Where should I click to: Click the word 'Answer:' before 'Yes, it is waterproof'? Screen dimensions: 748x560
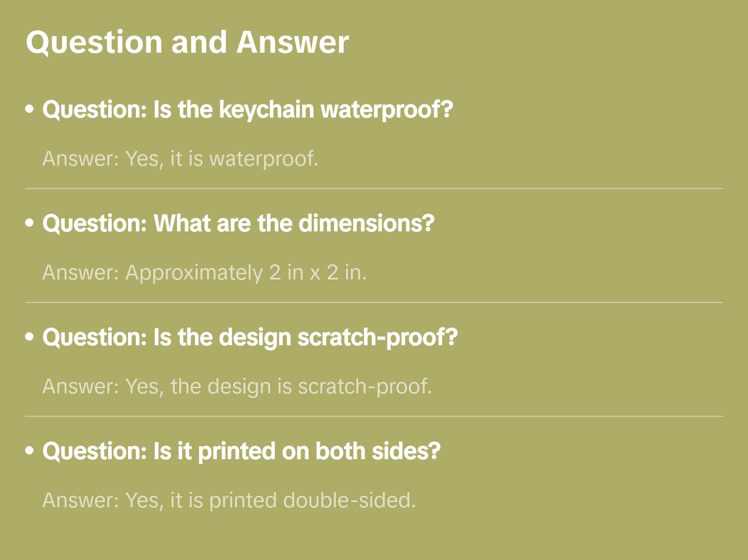pos(81,159)
